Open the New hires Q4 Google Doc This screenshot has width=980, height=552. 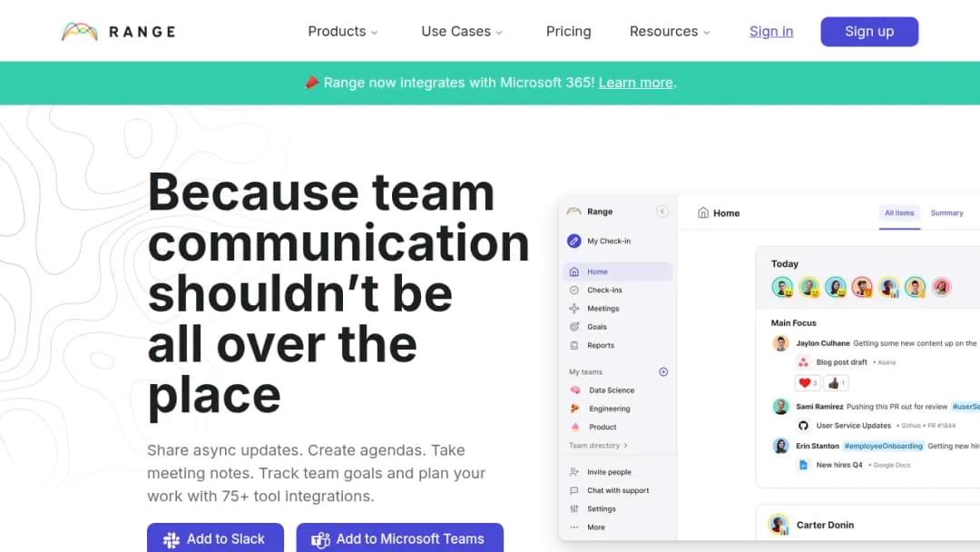pos(838,465)
